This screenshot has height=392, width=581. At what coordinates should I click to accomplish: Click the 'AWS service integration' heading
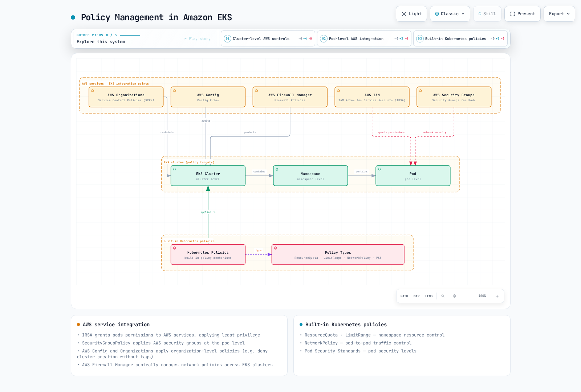116,324
